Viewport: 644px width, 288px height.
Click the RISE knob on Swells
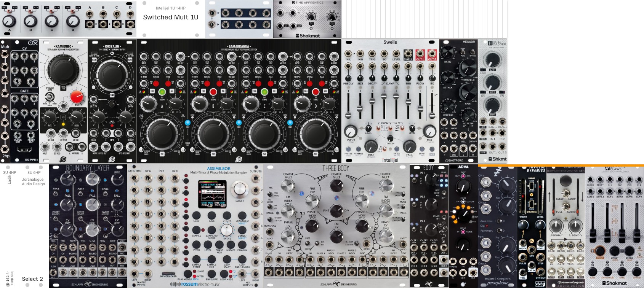(x=371, y=146)
